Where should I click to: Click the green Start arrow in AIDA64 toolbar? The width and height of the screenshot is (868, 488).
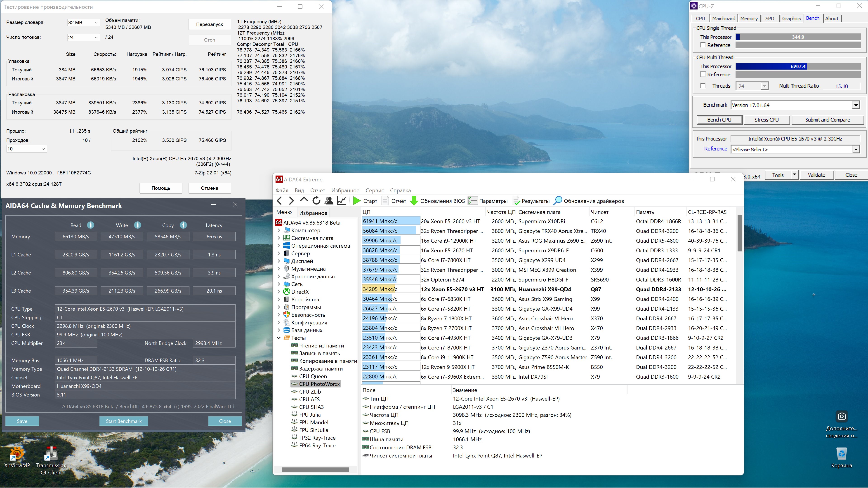pyautogui.click(x=356, y=201)
